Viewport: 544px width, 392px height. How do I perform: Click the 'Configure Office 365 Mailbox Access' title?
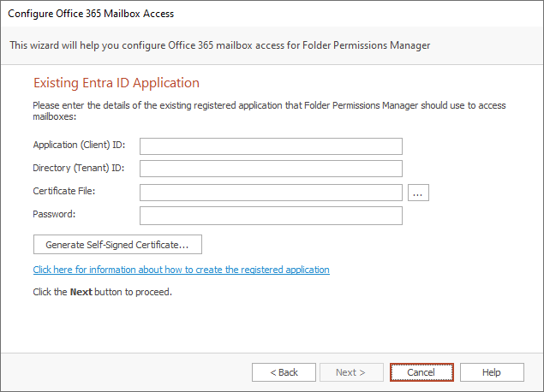91,14
